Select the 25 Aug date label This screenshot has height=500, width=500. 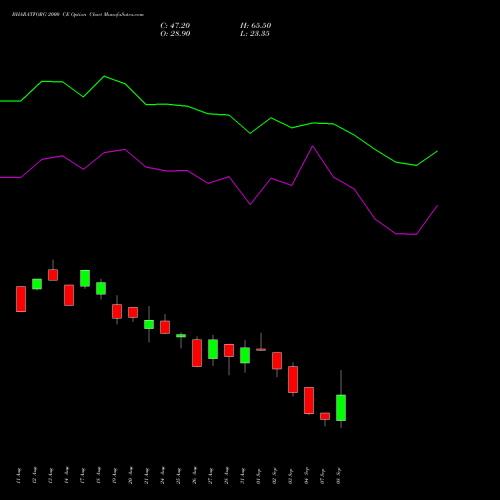point(178,476)
